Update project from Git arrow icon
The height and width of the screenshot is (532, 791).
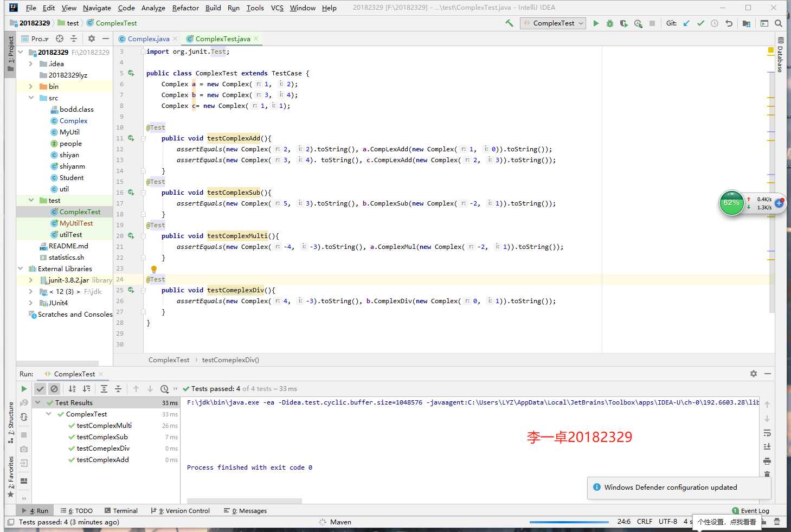686,23
